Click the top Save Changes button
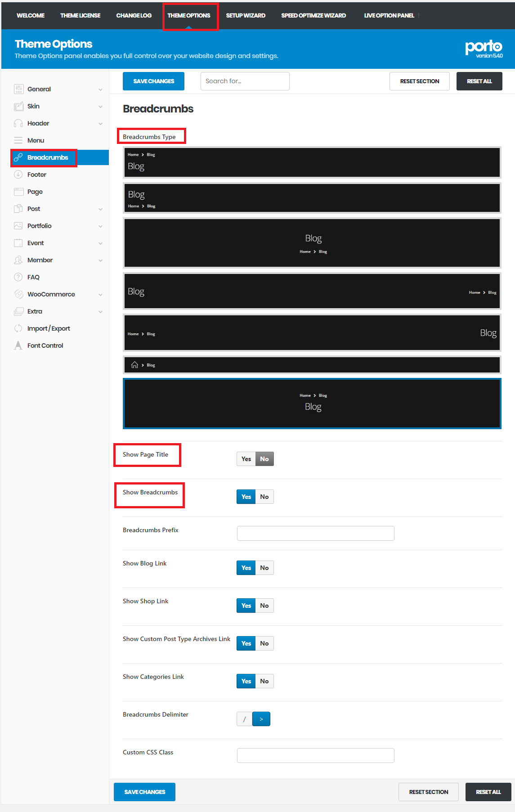515x812 pixels. click(153, 81)
